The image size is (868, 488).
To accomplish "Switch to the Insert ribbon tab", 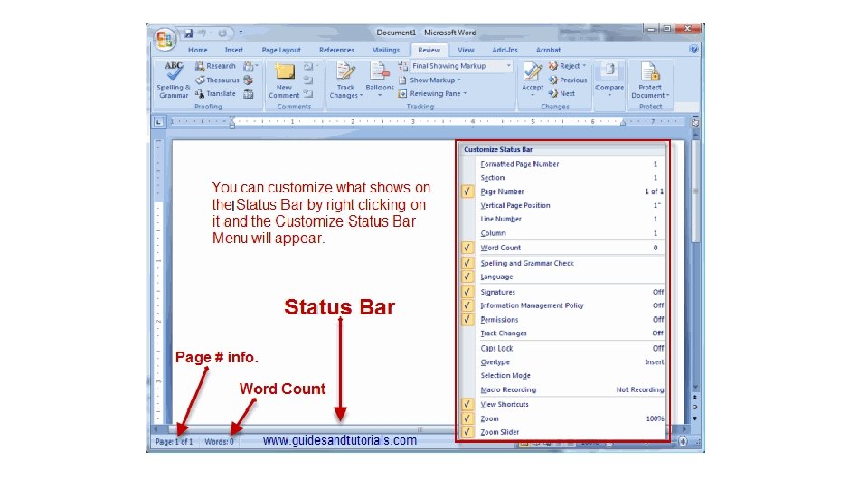I will pos(233,50).
